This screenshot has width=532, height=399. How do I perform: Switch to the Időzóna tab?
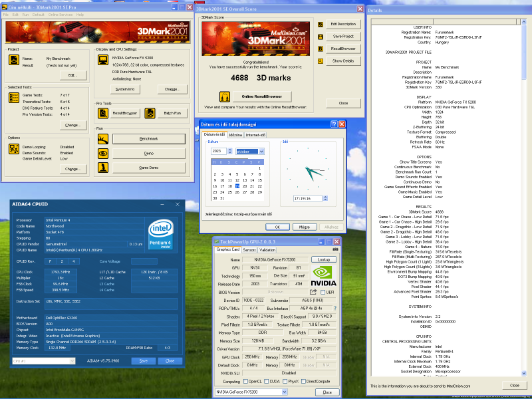coord(235,135)
